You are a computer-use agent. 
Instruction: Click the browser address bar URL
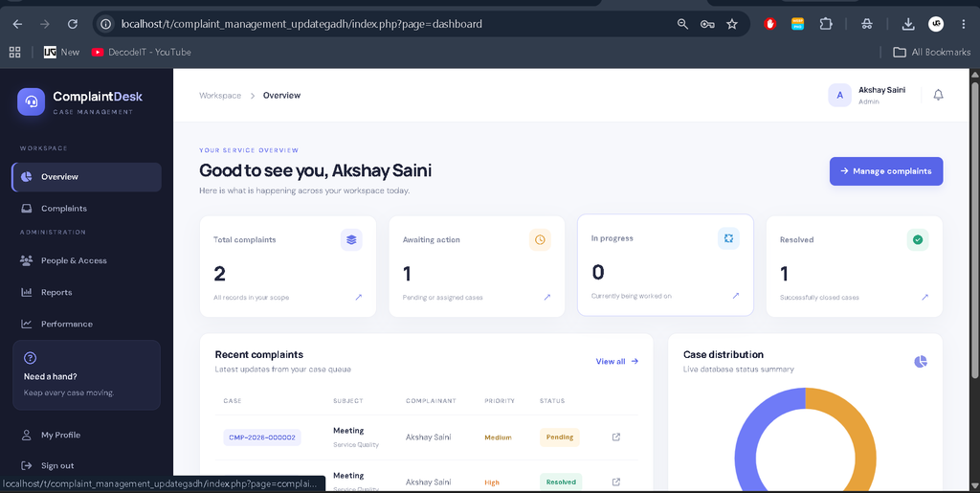[301, 24]
